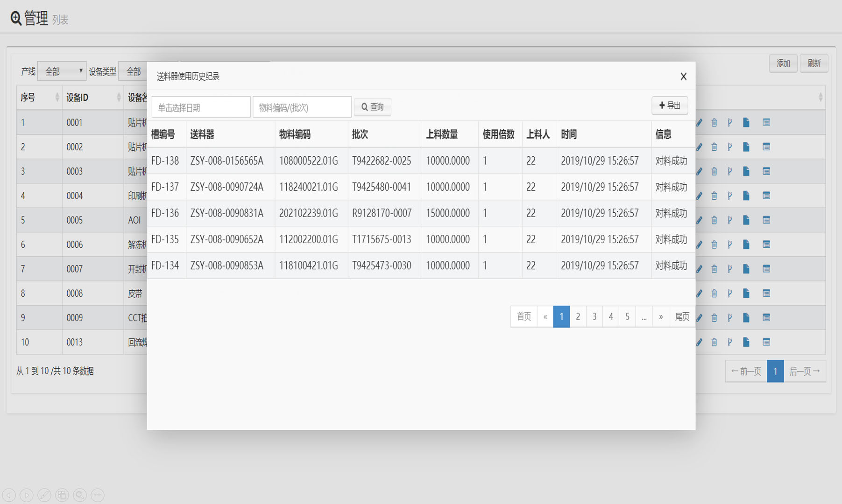This screenshot has height=504, width=842.
Task: Click the branch fork icon for row 0003
Action: (729, 171)
